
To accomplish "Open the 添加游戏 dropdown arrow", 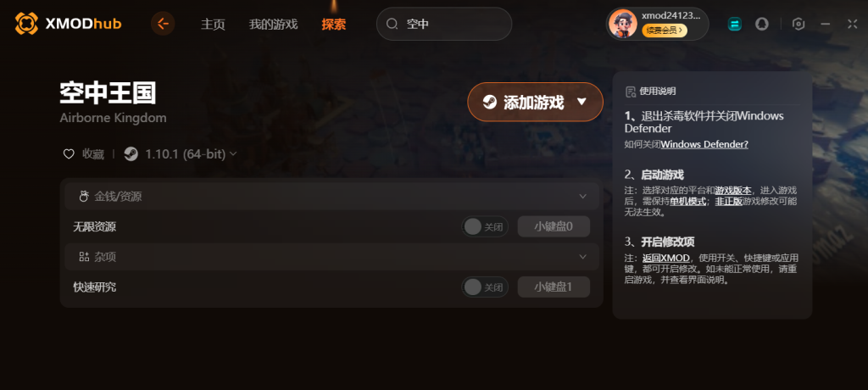I will [x=581, y=102].
